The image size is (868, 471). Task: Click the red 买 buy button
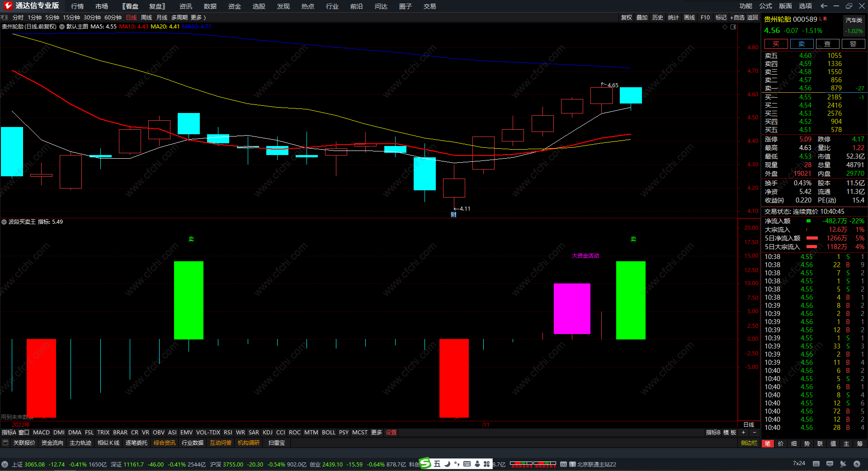(776, 44)
